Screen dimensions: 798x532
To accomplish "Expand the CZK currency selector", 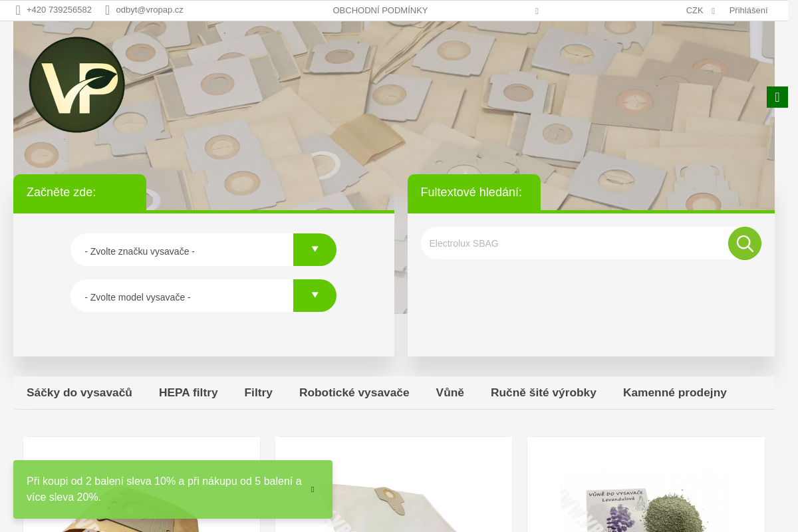I will [x=700, y=10].
